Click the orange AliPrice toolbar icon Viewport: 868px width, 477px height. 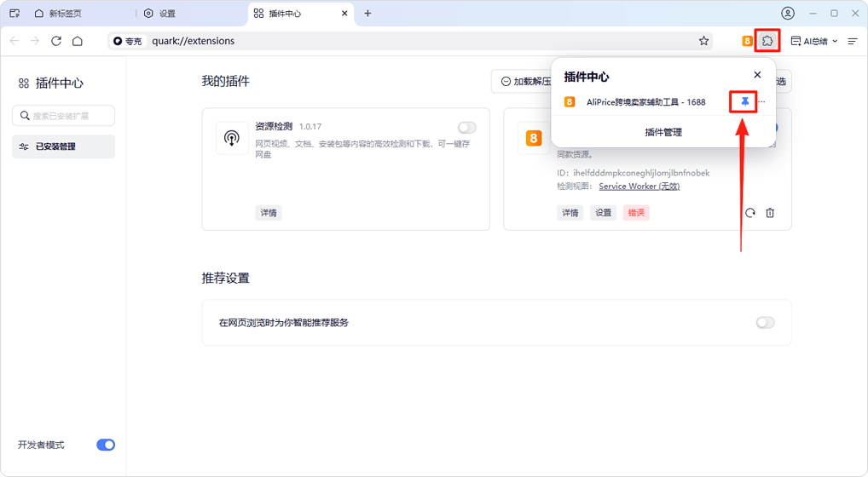(x=747, y=41)
